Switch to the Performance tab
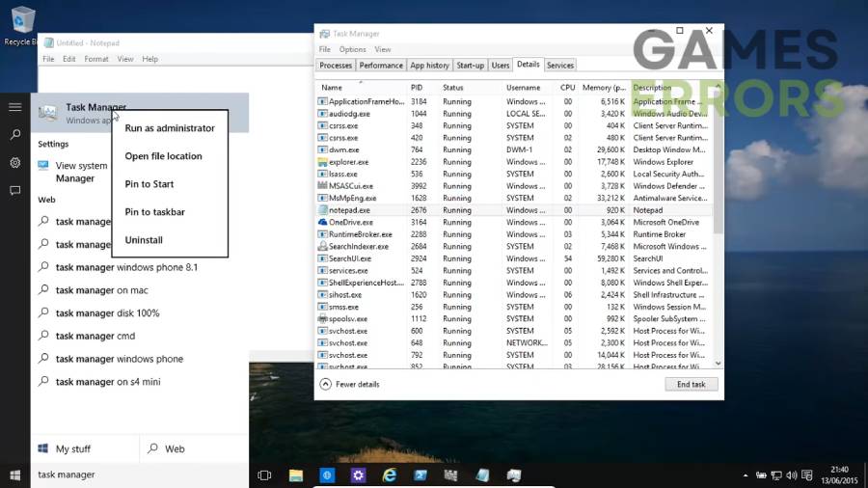The image size is (868, 488). pyautogui.click(x=381, y=66)
